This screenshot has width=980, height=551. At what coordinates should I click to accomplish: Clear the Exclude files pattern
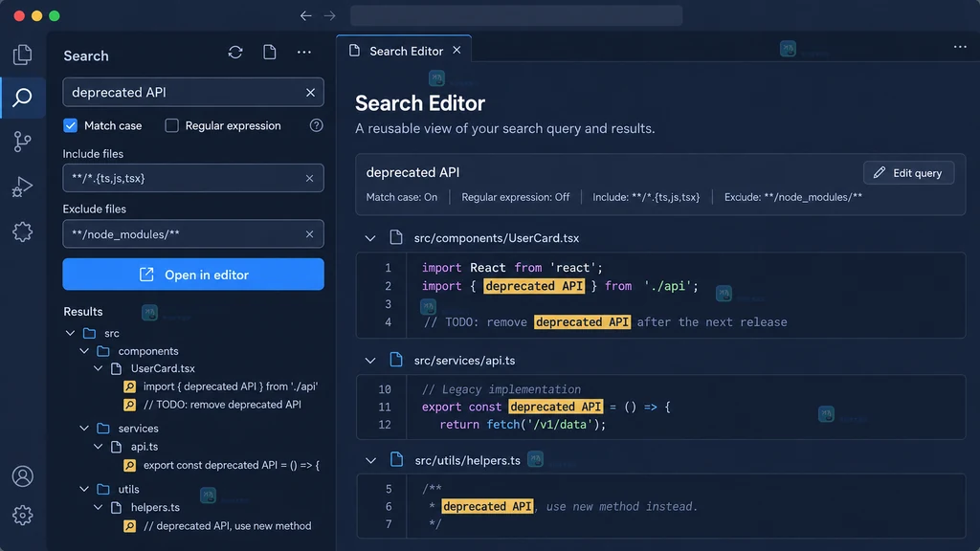[309, 234]
